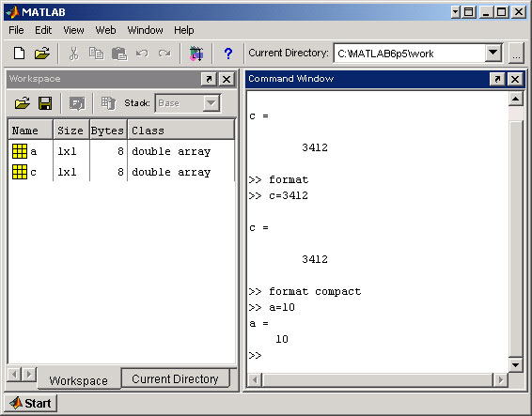Undock the Workspace panel
532x416 pixels.
[x=209, y=79]
